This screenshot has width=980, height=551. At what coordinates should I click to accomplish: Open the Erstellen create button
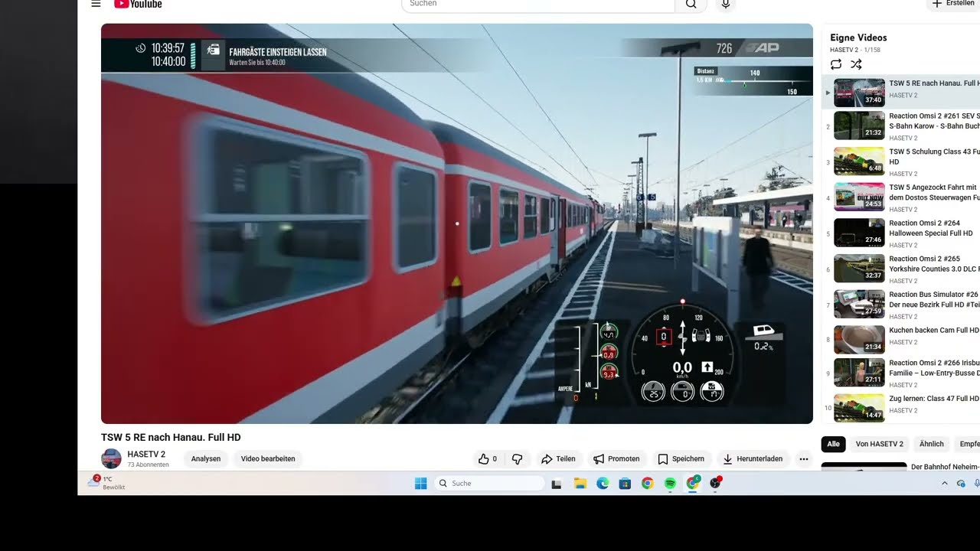click(x=952, y=4)
